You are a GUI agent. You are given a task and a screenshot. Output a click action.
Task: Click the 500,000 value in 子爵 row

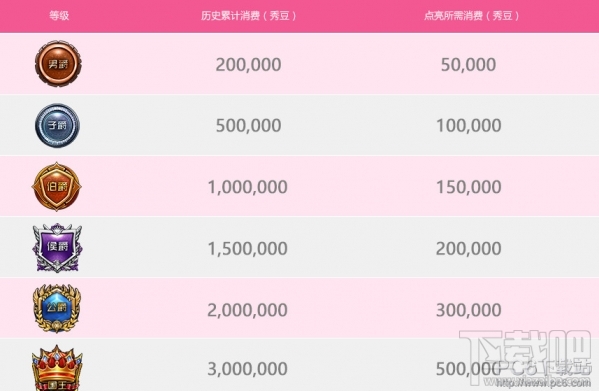tap(249, 126)
